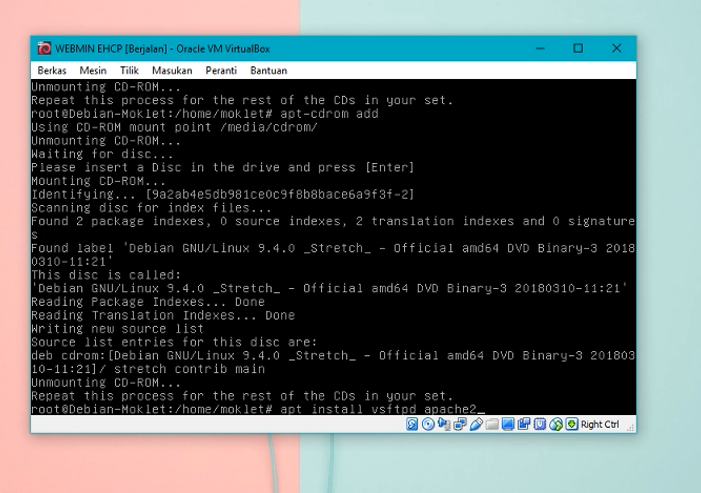Open the Mesin menu
Image resolution: width=701 pixels, height=493 pixels.
pos(93,71)
